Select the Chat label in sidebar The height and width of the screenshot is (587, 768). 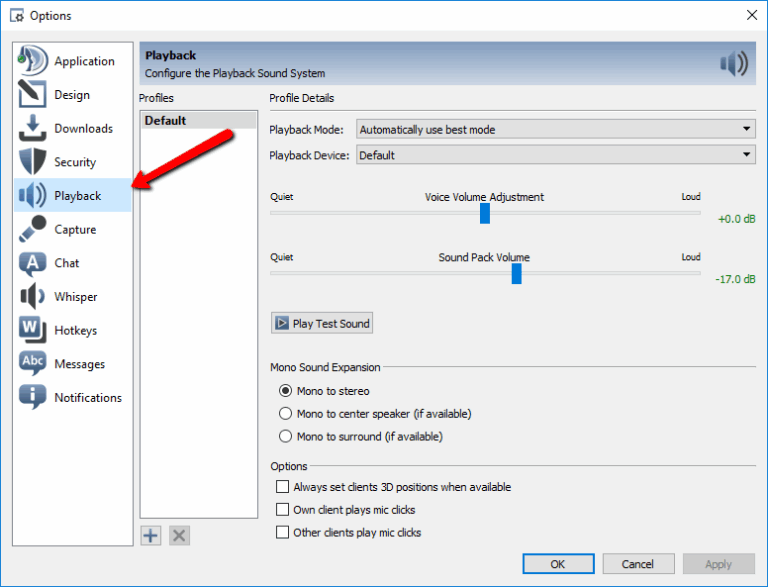[67, 263]
